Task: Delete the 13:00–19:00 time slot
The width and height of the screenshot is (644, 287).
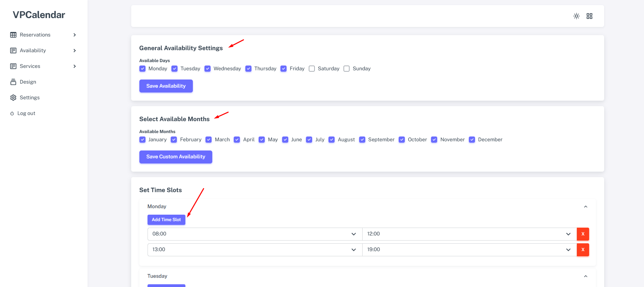Action: (583, 250)
